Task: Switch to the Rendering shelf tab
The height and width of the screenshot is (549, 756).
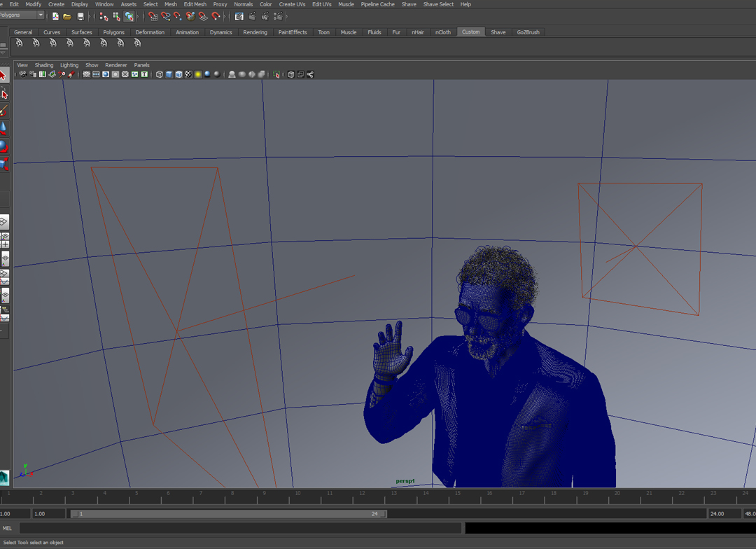Action: [x=255, y=32]
